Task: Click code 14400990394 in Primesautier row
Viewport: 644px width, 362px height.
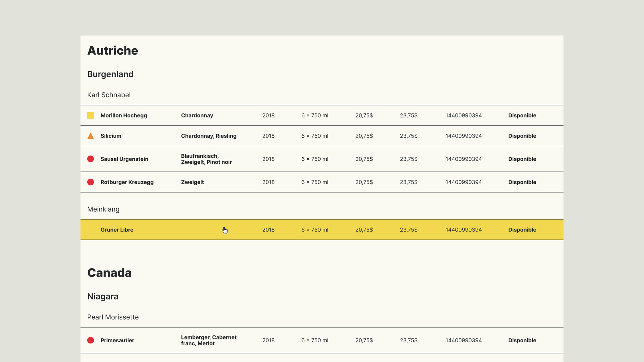Action: click(464, 340)
